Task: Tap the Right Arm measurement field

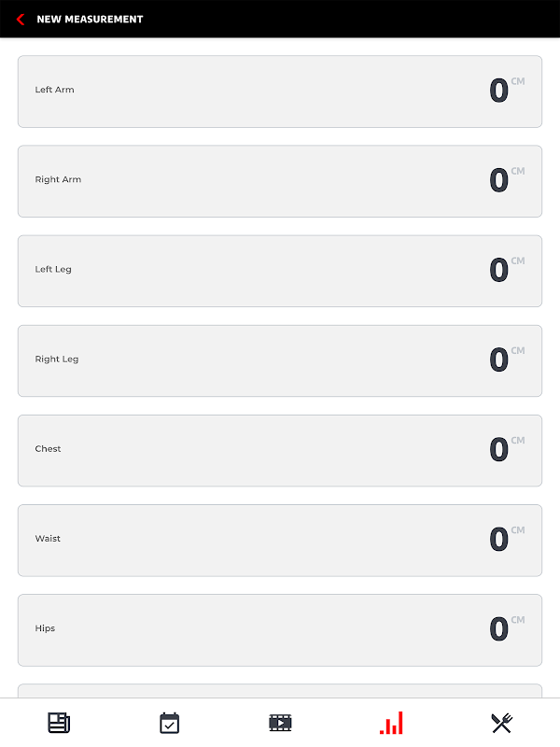Action: pos(280,181)
